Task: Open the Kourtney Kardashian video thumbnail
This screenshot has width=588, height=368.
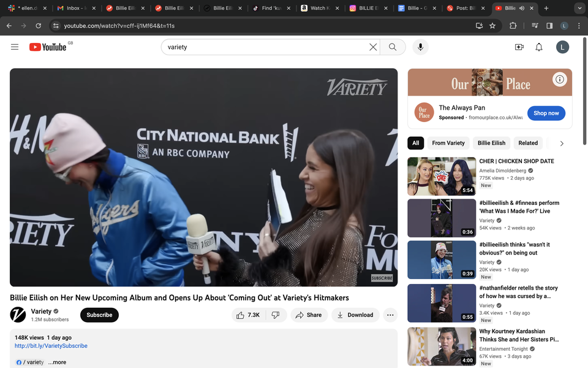Action: [442, 346]
